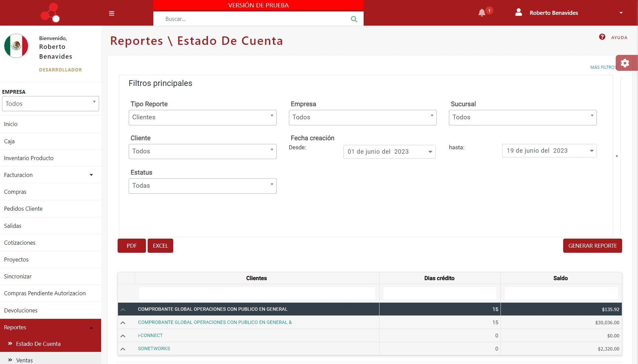This screenshot has width=638, height=364.
Task: Open the Roberto Benavides user dropdown
Action: click(x=621, y=13)
